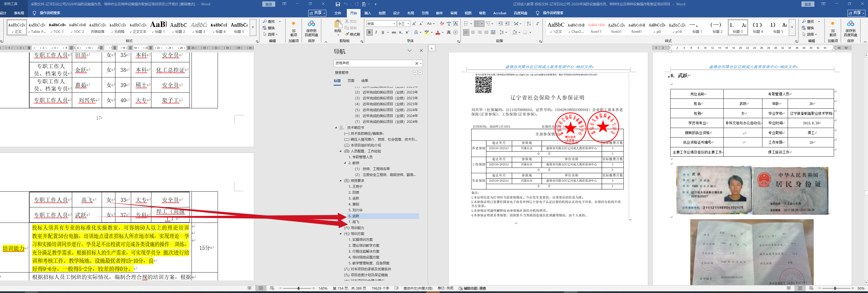Apply subscript (x₂) formatting
The width and height of the screenshot is (868, 293).
pos(401,32)
